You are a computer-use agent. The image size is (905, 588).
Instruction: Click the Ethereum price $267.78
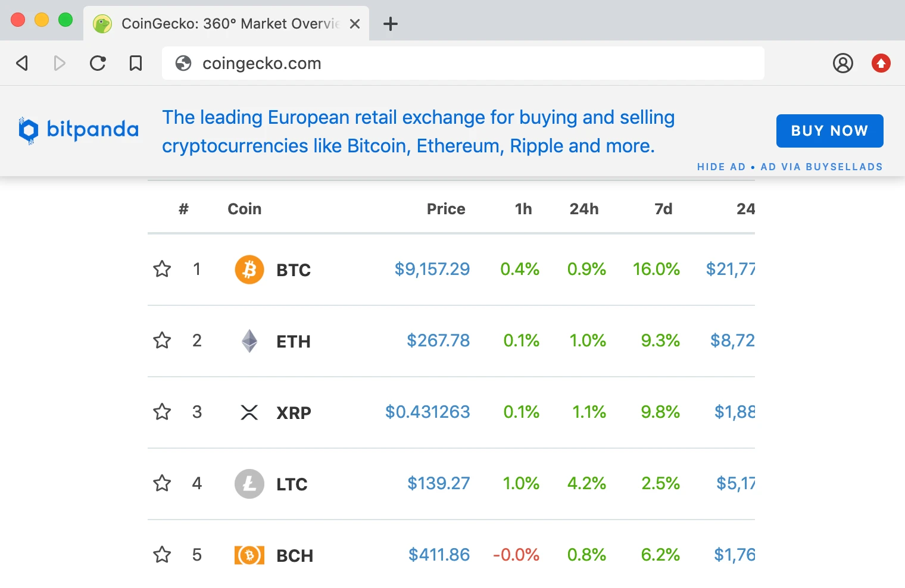(x=438, y=340)
